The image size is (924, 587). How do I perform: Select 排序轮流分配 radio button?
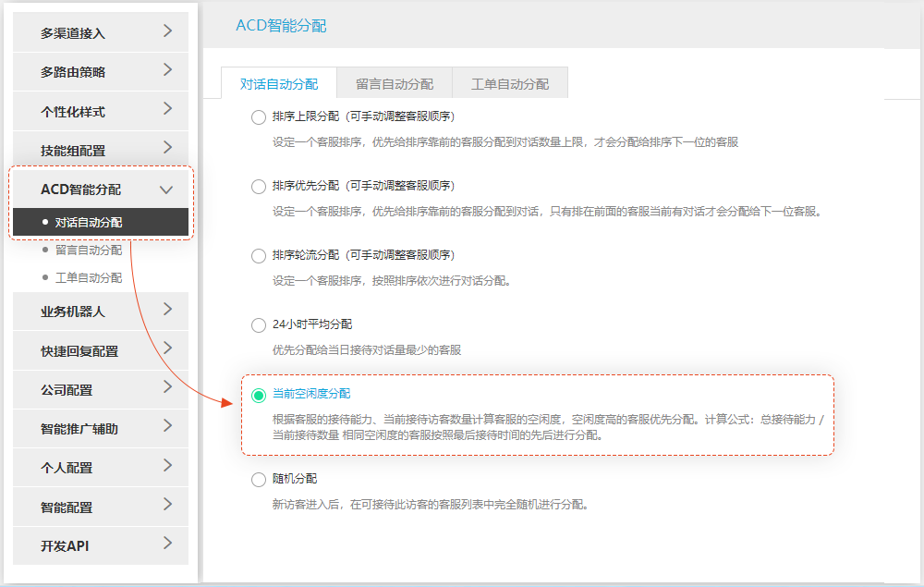(x=259, y=256)
